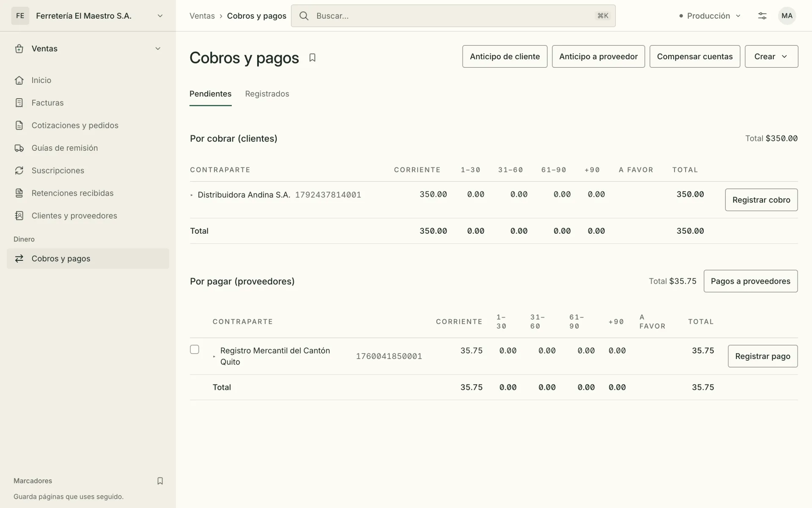
Task: Click the MA user avatar
Action: tap(787, 16)
